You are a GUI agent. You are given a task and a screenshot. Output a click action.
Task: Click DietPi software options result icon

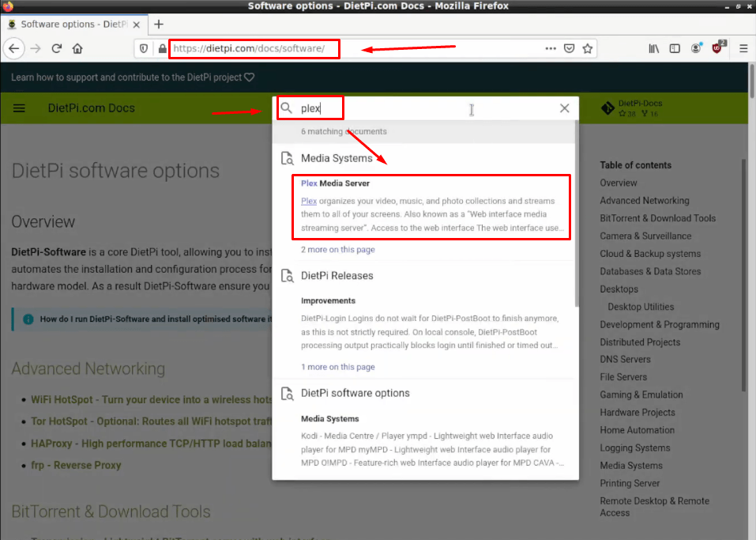pyautogui.click(x=288, y=393)
